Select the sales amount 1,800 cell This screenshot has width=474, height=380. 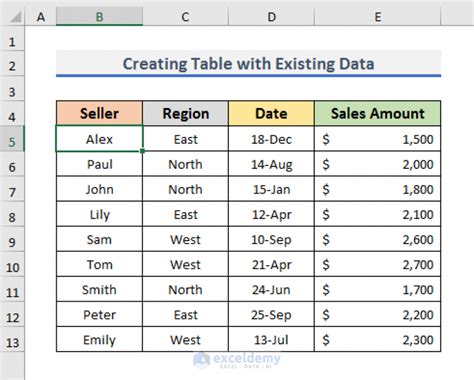coord(377,189)
